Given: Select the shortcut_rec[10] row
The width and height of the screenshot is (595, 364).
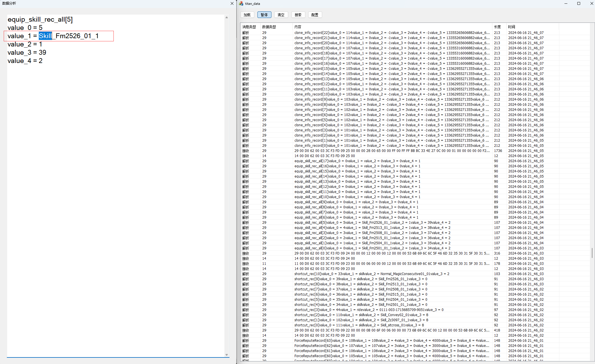Looking at the screenshot, I should pos(371,274).
